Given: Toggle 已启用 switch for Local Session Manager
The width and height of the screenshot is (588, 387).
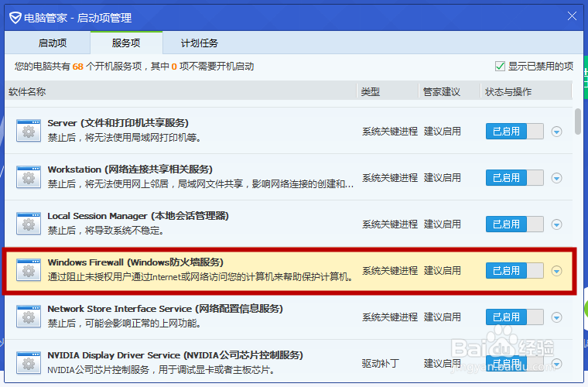Looking at the screenshot, I should click(x=514, y=224).
